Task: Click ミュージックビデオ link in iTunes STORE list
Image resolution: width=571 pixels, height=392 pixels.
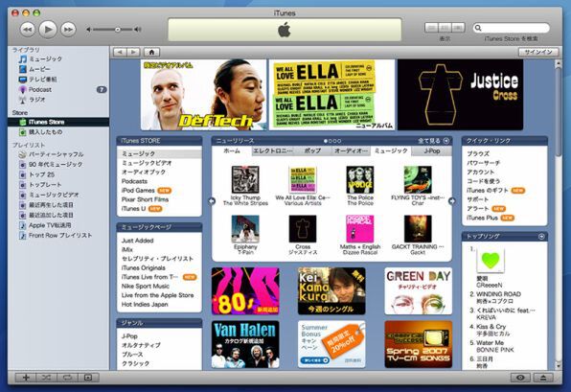Action: pyautogui.click(x=147, y=163)
